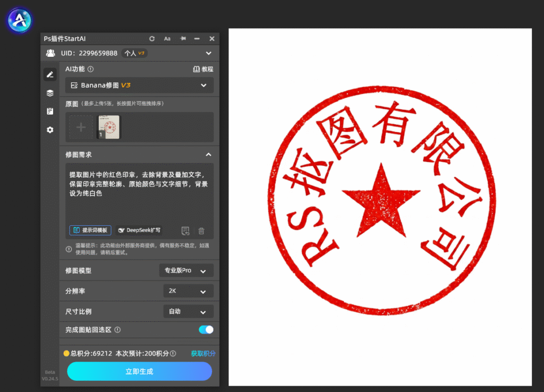Open the 修图模型 专业版Pro dropdown
Viewport: 544px width, 392px height.
click(x=186, y=270)
